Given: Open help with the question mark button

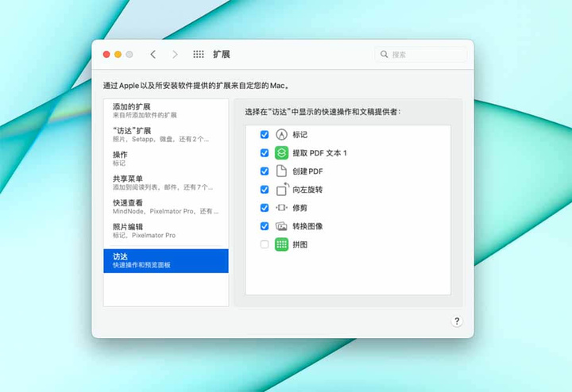Looking at the screenshot, I should (457, 321).
